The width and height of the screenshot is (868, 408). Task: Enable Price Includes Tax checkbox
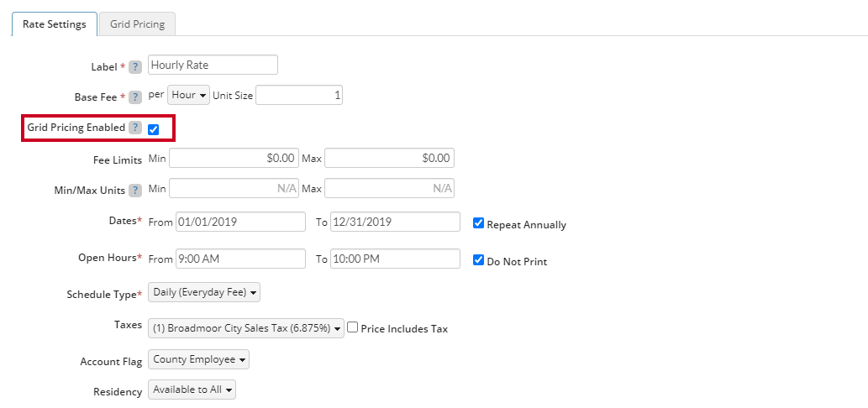point(353,327)
